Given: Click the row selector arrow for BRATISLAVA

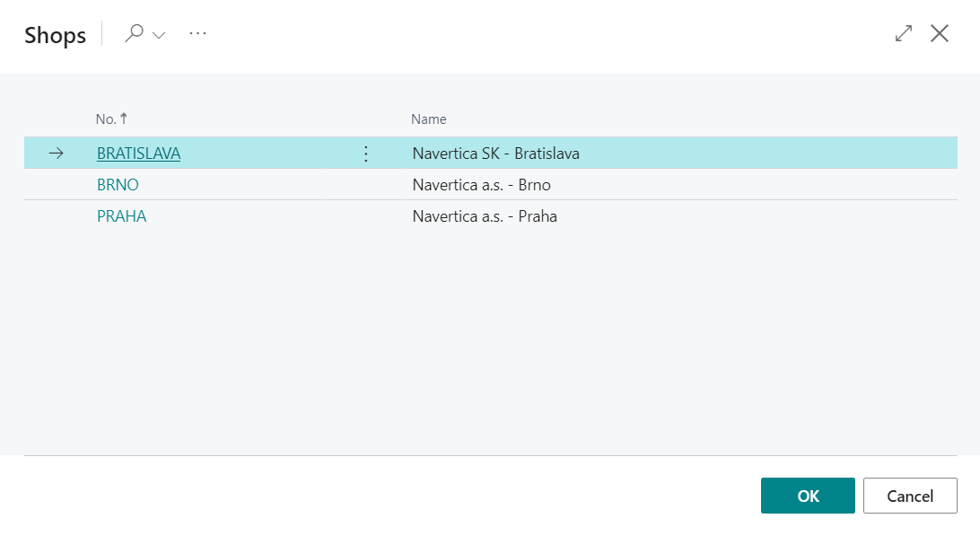Looking at the screenshot, I should (57, 154).
